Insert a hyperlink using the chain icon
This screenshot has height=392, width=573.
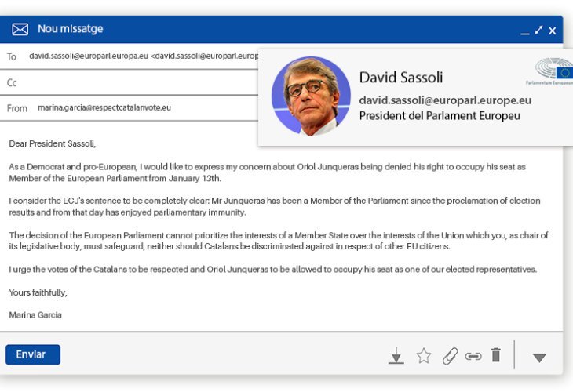pos(473,356)
